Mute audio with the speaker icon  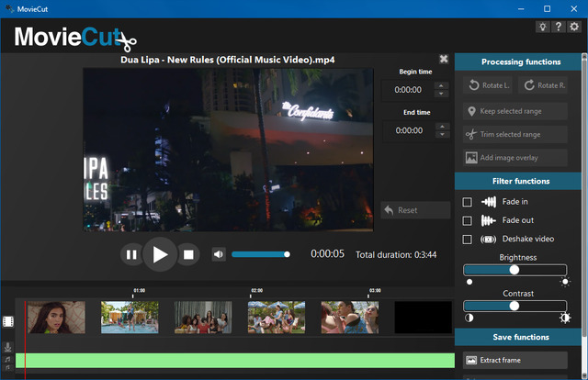pos(219,254)
